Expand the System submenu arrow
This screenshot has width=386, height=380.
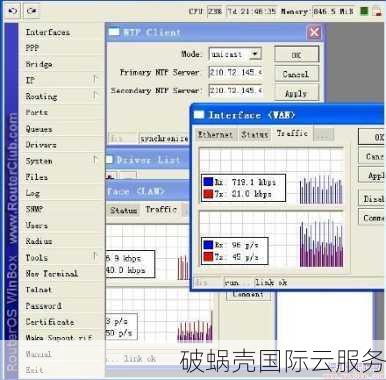point(95,160)
